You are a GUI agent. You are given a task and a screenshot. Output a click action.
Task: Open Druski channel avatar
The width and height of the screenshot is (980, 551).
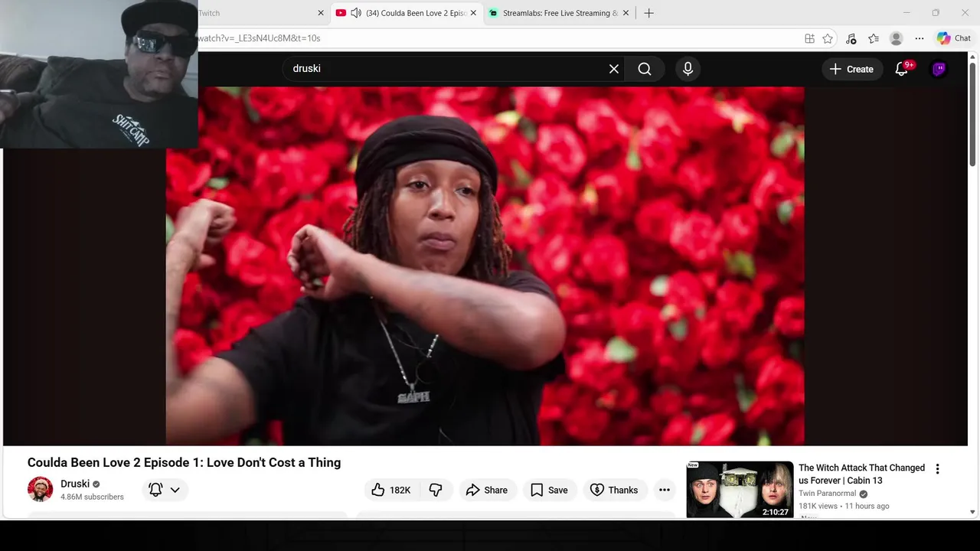(x=40, y=489)
